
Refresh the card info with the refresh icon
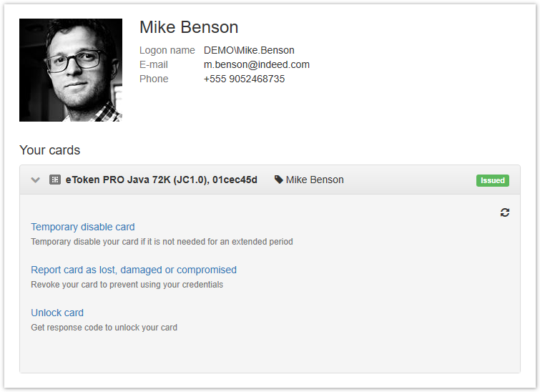click(505, 212)
